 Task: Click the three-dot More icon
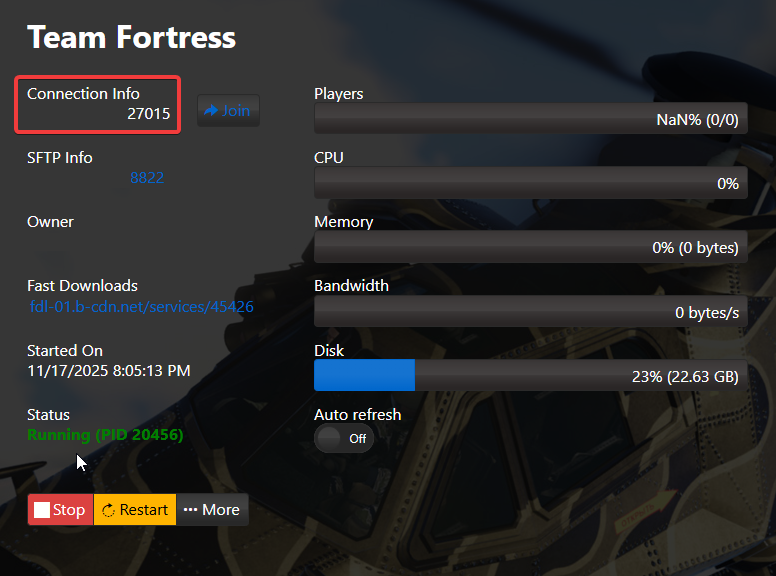(190, 510)
